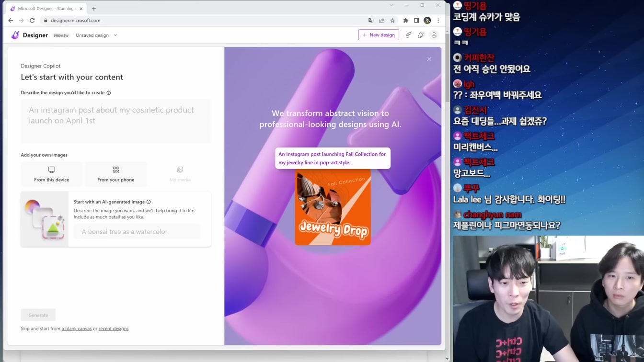Open a new browser tab with plus
Viewport: 644px width, 362px height.
coord(94,9)
